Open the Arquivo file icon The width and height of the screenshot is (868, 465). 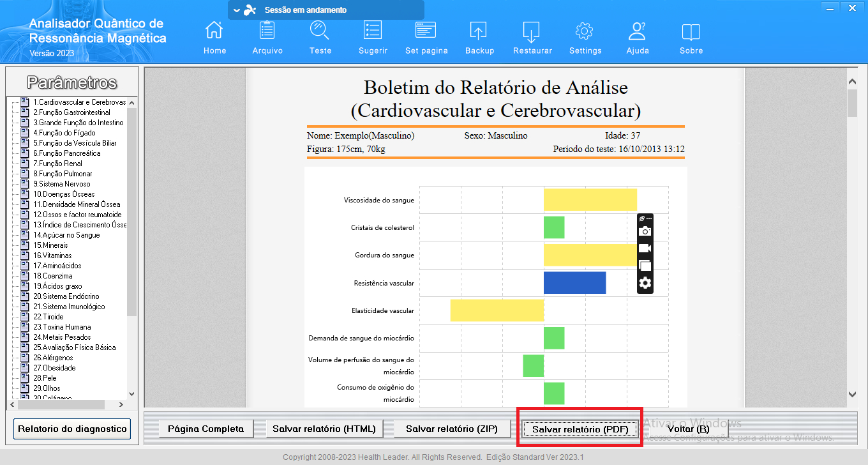267,38
